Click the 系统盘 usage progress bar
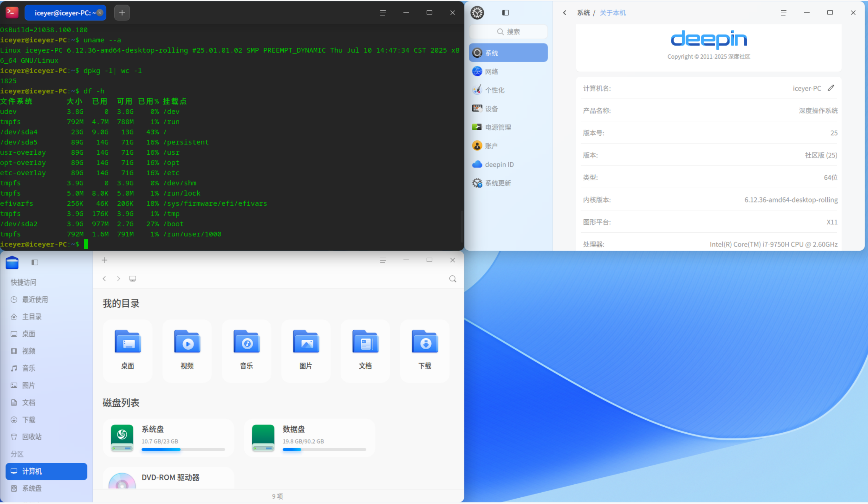Image resolution: width=868 pixels, height=504 pixels. [x=183, y=450]
